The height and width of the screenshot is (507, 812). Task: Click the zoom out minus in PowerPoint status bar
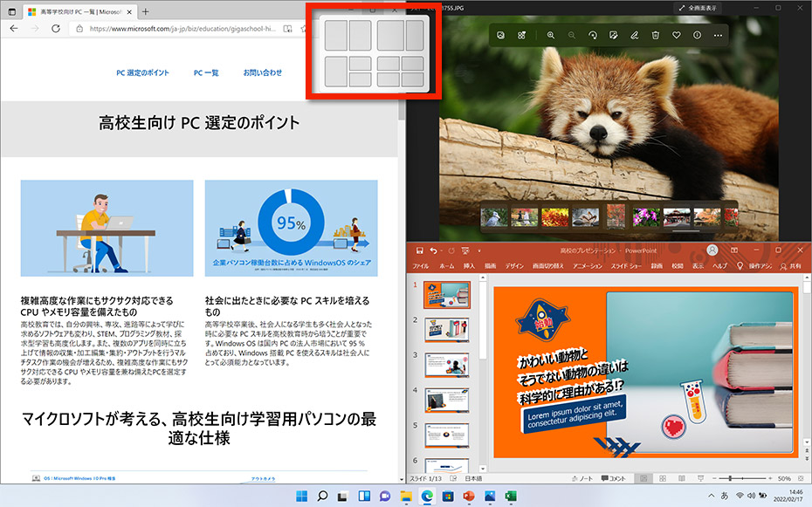[714, 478]
